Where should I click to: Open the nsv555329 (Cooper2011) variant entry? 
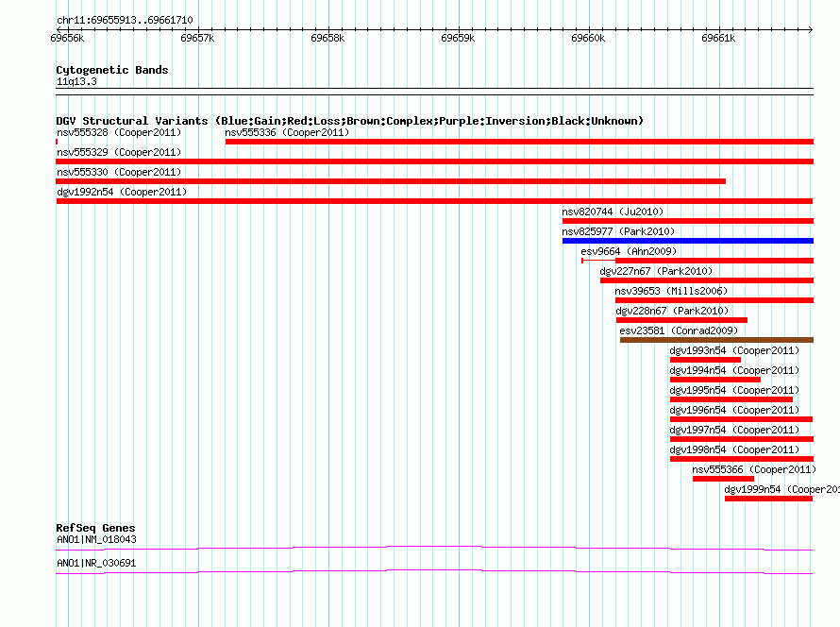tap(119, 152)
